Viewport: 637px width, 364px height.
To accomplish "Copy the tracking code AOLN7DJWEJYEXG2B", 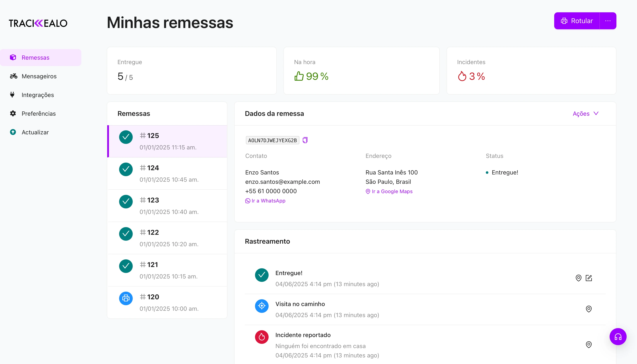I will (x=305, y=140).
